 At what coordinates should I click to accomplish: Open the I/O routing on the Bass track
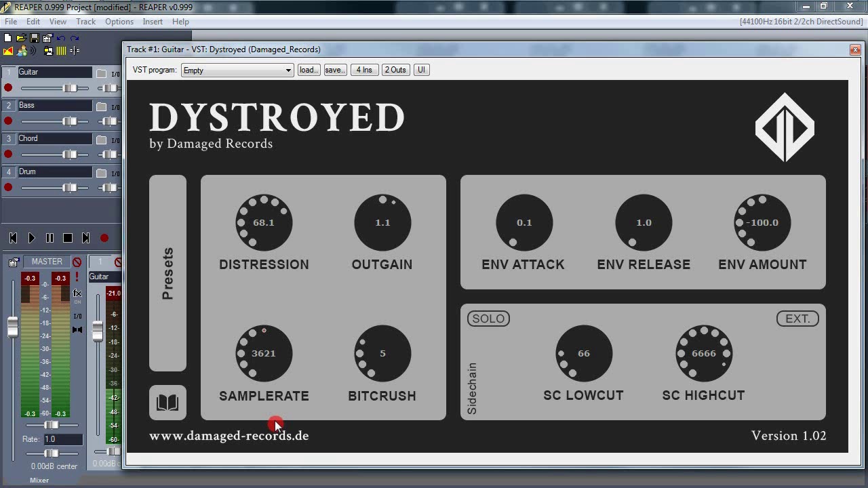point(115,107)
